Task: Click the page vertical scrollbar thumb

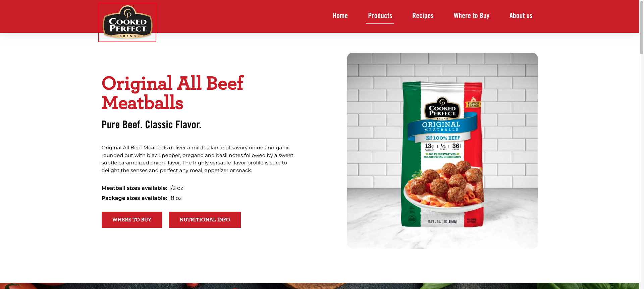Action: (641, 27)
